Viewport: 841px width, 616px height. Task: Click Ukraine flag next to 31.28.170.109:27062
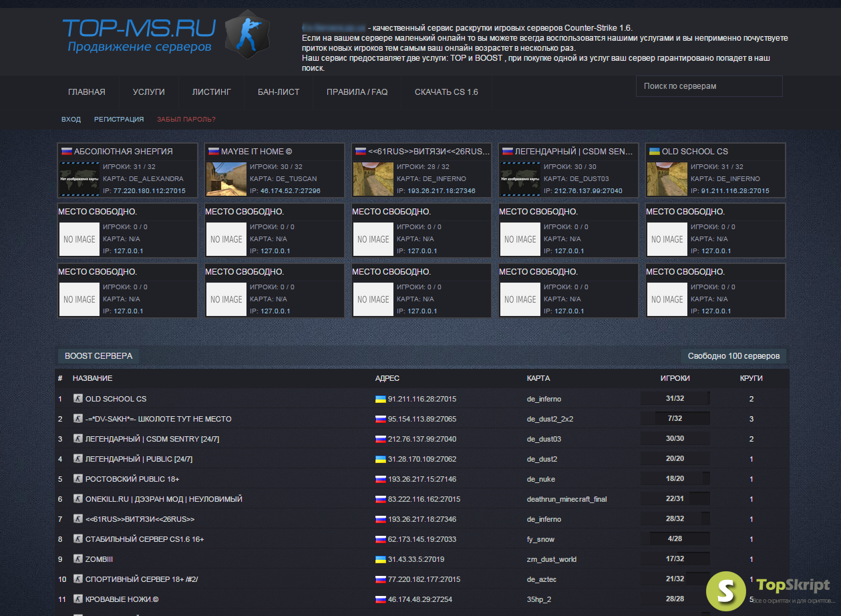380,459
